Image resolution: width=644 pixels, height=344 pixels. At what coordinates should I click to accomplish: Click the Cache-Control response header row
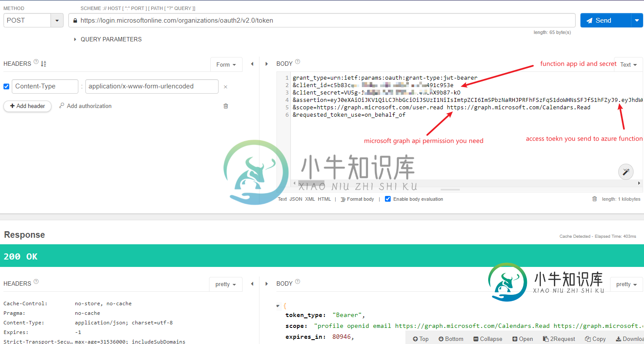coord(67,304)
